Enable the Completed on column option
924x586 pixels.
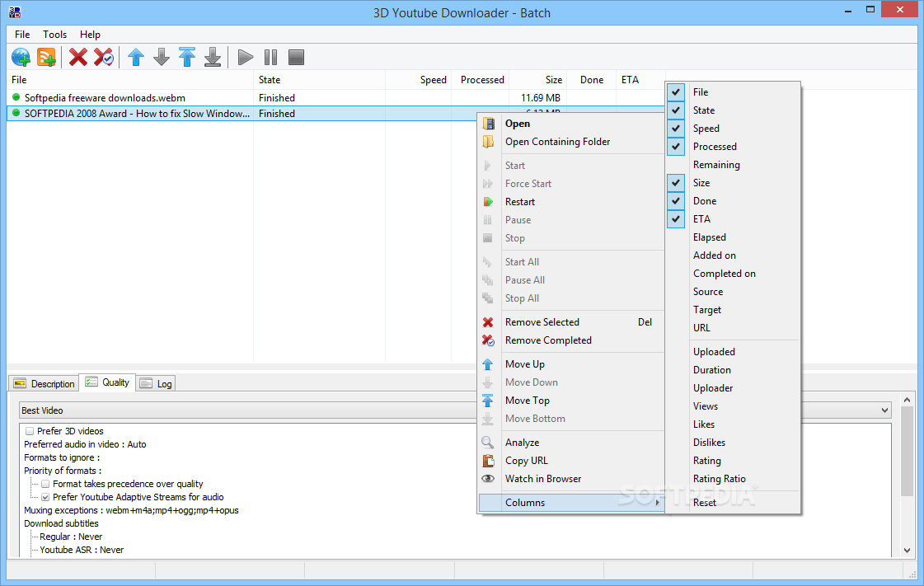click(x=733, y=274)
